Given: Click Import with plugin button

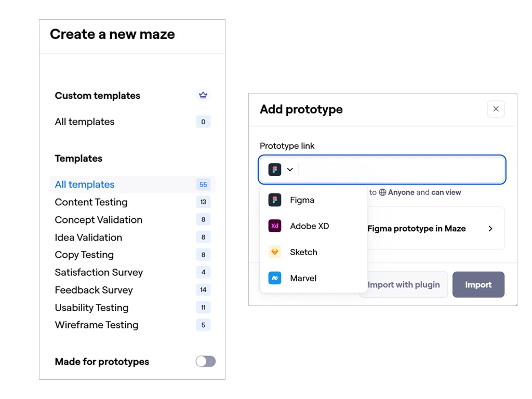Looking at the screenshot, I should [404, 285].
